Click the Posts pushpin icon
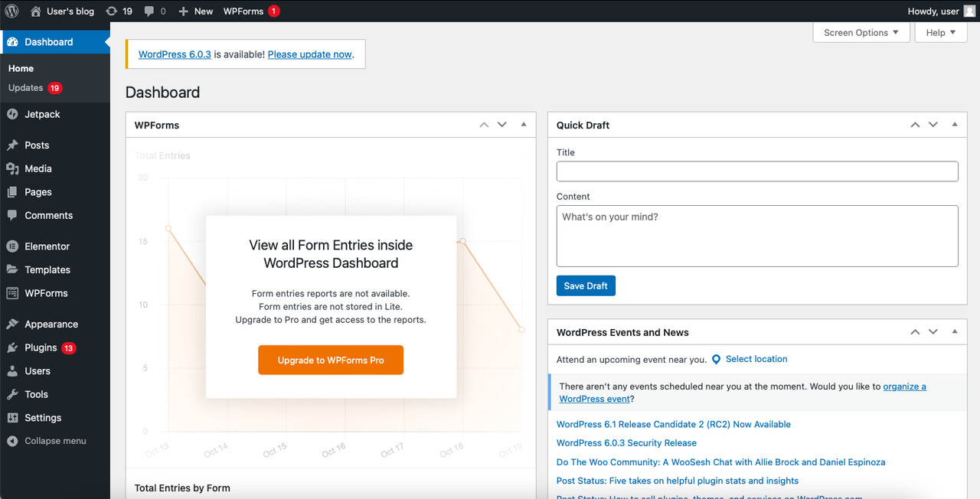Screen dimensions: 980x499 coord(12,145)
